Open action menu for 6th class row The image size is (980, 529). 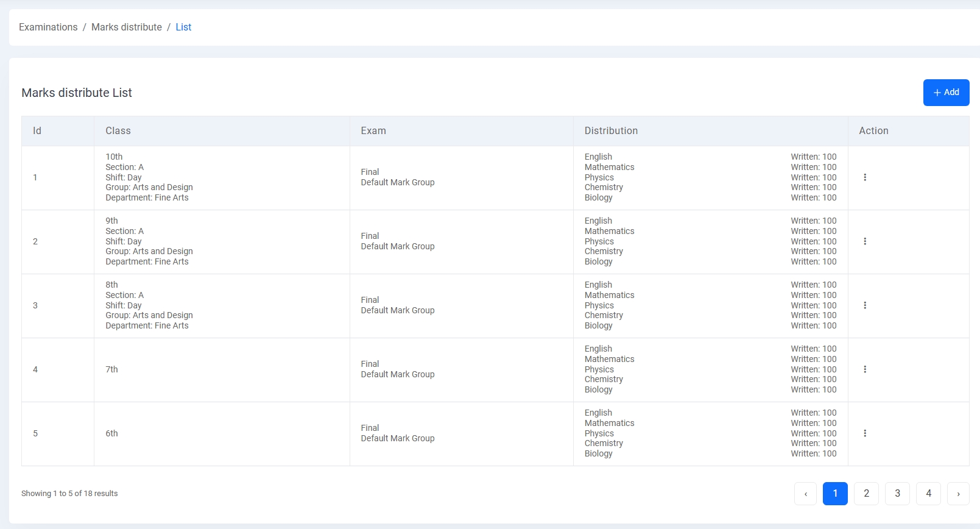(865, 433)
